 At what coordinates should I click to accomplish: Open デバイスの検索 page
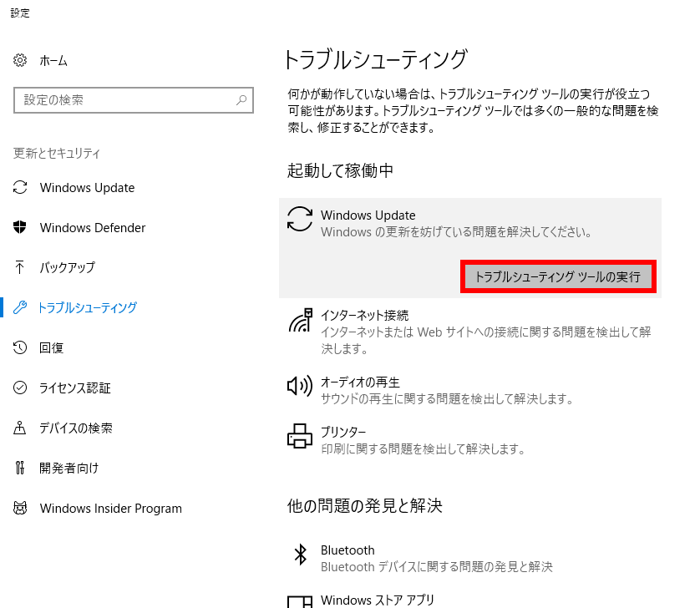75,428
